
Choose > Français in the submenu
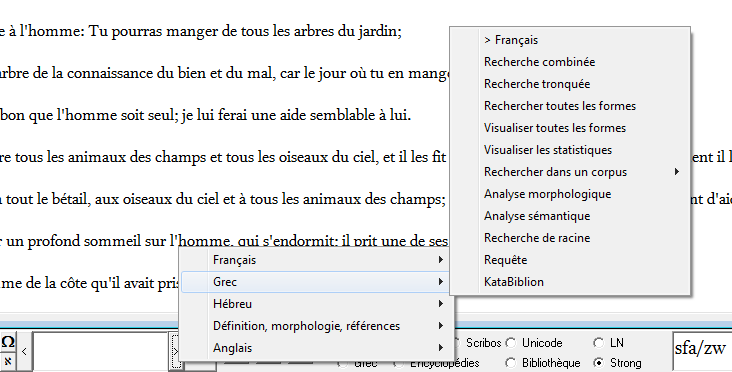pyautogui.click(x=570, y=40)
